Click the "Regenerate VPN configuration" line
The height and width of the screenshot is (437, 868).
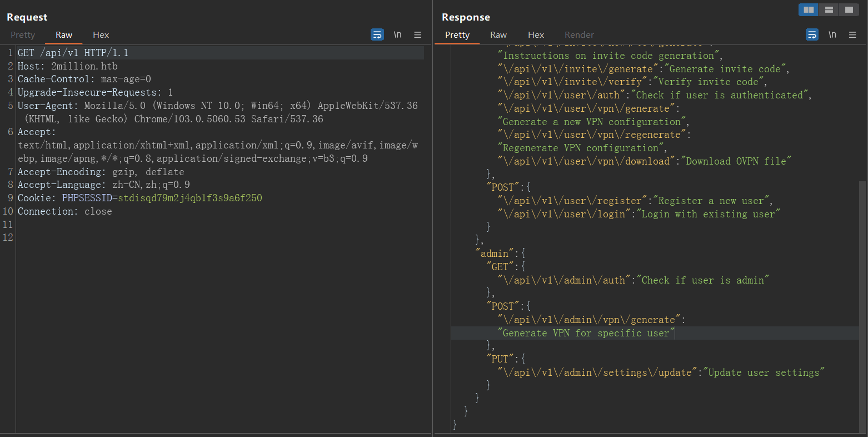tap(582, 148)
